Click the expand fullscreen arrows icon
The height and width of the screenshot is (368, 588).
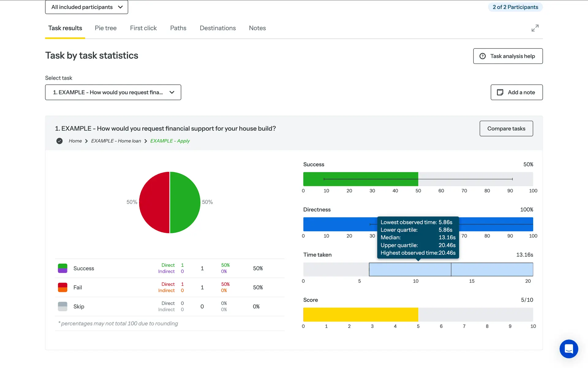pos(535,28)
